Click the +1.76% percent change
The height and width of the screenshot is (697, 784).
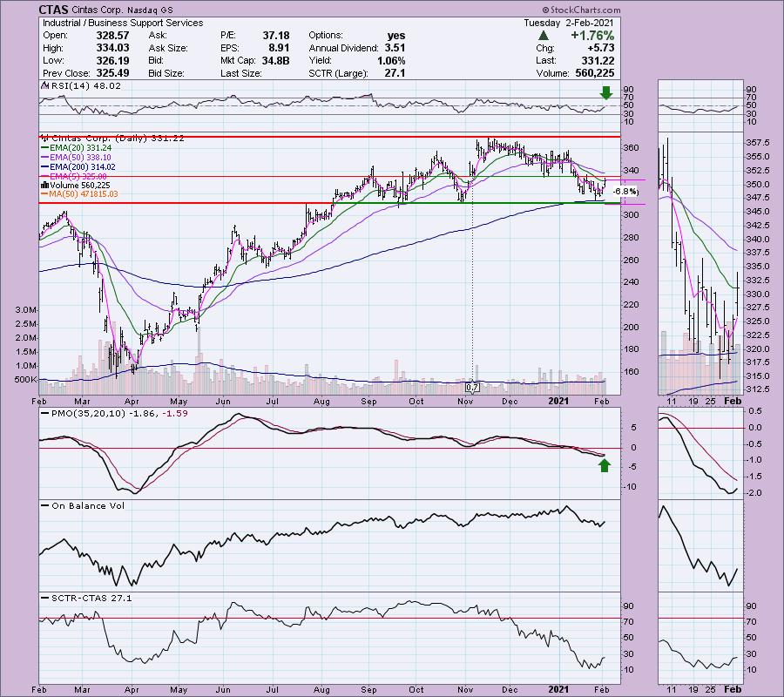(x=592, y=36)
